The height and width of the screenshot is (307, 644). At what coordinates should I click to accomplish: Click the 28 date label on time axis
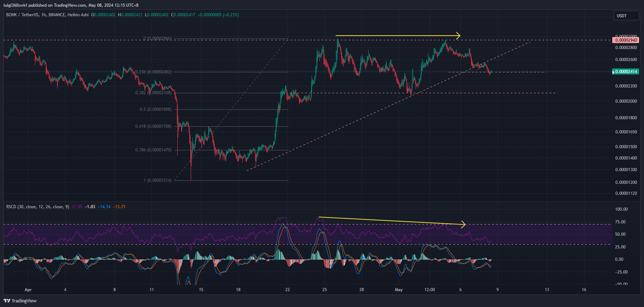(362, 290)
